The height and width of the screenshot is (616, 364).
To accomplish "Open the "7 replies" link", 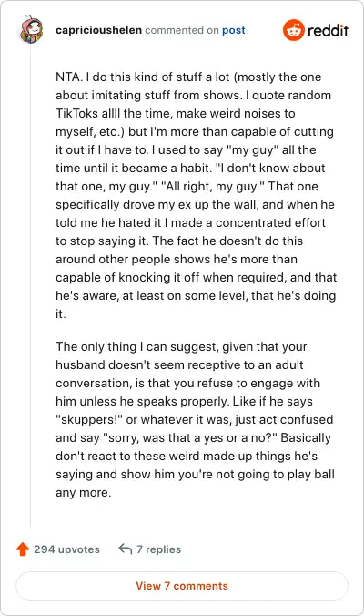I will point(158,549).
